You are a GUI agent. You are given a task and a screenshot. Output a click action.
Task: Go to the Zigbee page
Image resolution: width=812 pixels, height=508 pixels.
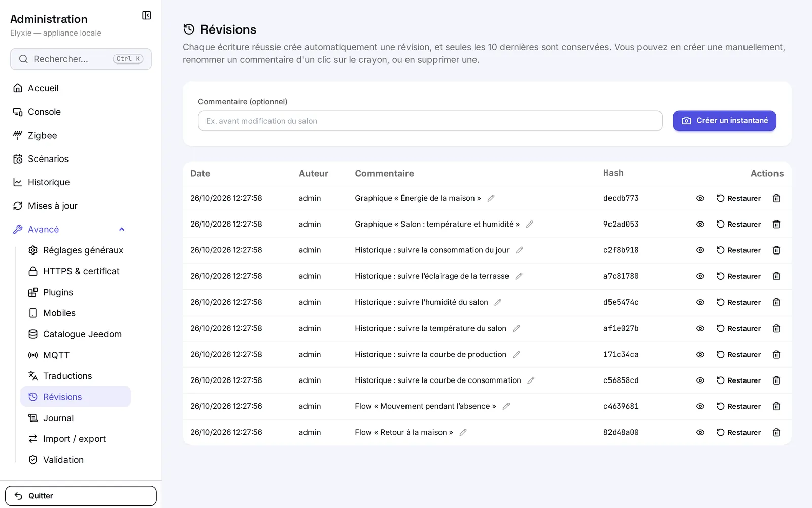71,135
